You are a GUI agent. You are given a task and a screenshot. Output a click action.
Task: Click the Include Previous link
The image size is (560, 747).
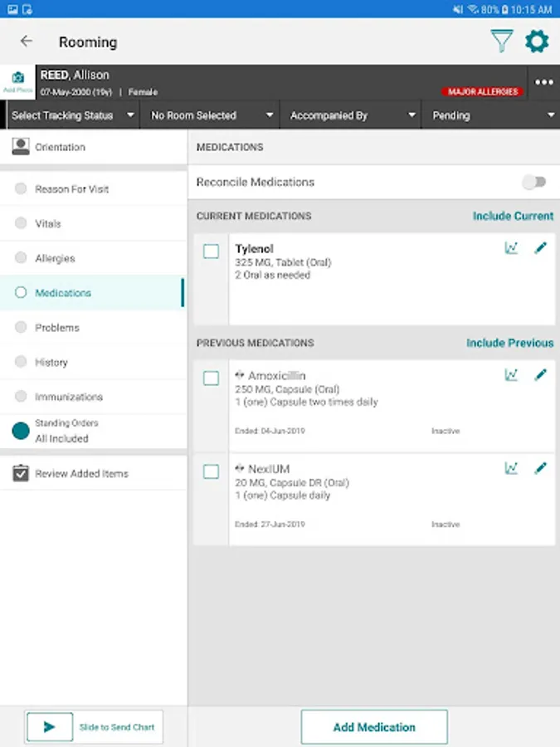(x=509, y=343)
